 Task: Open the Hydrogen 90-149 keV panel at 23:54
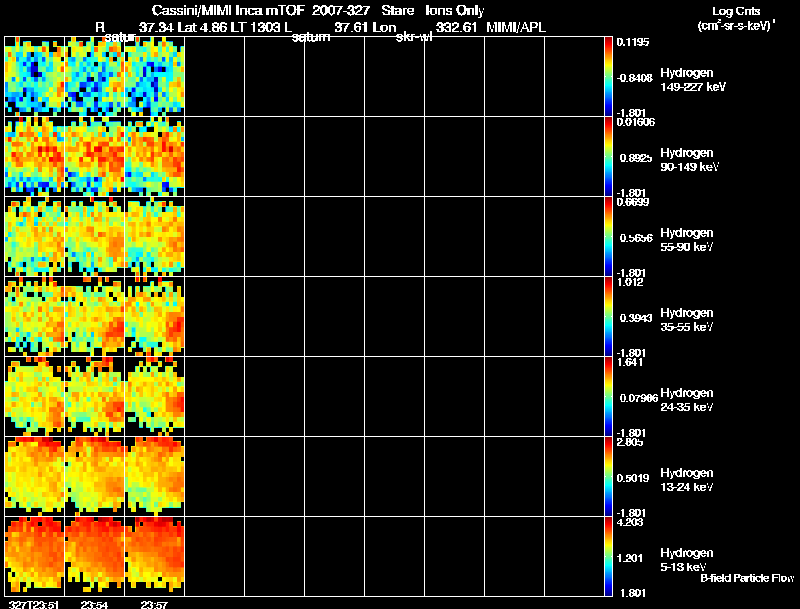tap(94, 157)
